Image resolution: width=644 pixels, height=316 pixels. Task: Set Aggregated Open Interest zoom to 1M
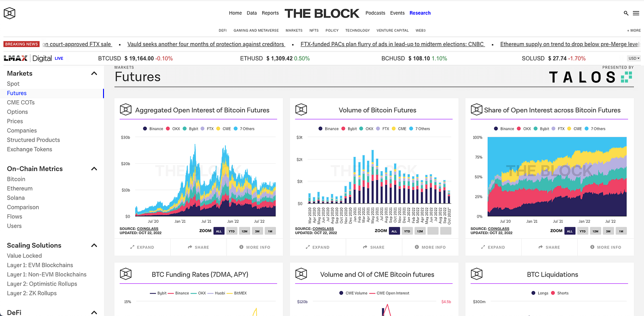coord(270,231)
